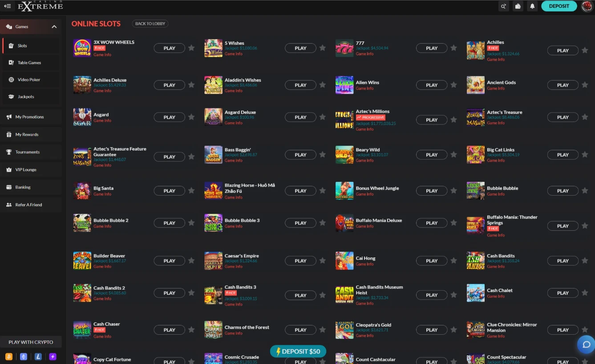Screen dimensions: 595x364
Task: Collapse the sidebar with the arrow icon
Action: coord(7,6)
